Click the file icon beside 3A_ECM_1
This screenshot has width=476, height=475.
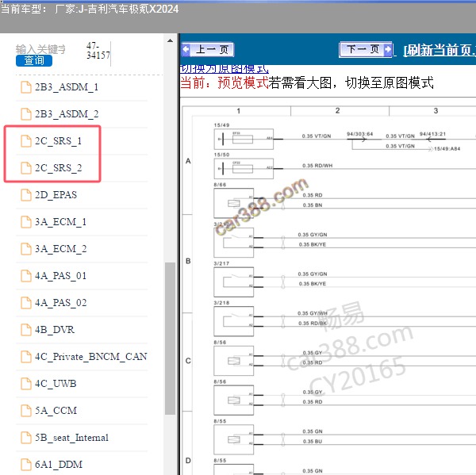coord(26,222)
